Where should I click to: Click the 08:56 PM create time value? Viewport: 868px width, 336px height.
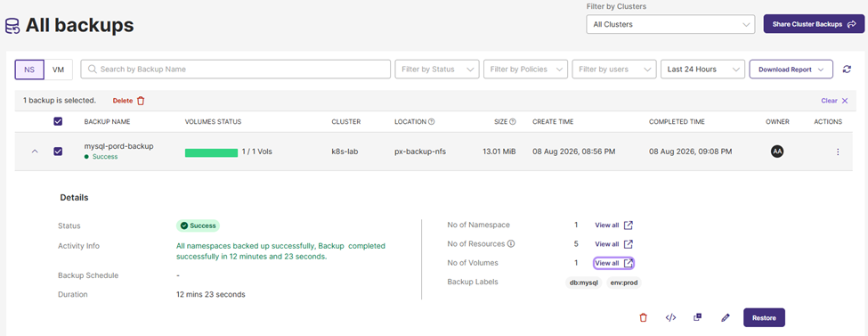573,152
